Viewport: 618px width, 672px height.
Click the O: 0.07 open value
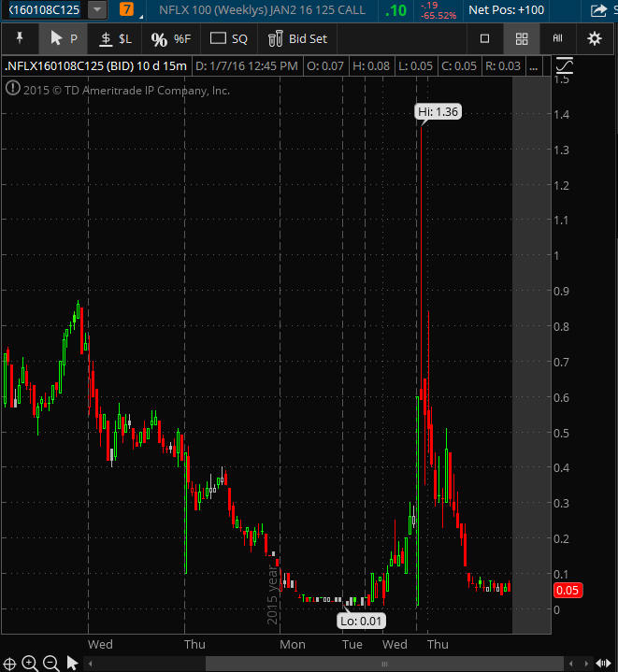pos(325,66)
